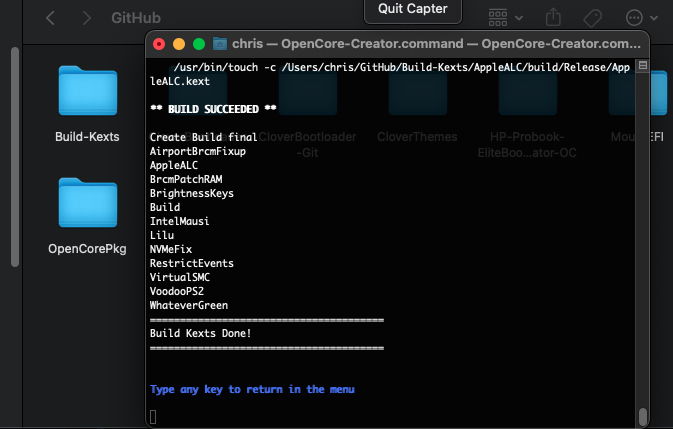
Task: Click the RestrictEvents line
Action: click(x=192, y=263)
